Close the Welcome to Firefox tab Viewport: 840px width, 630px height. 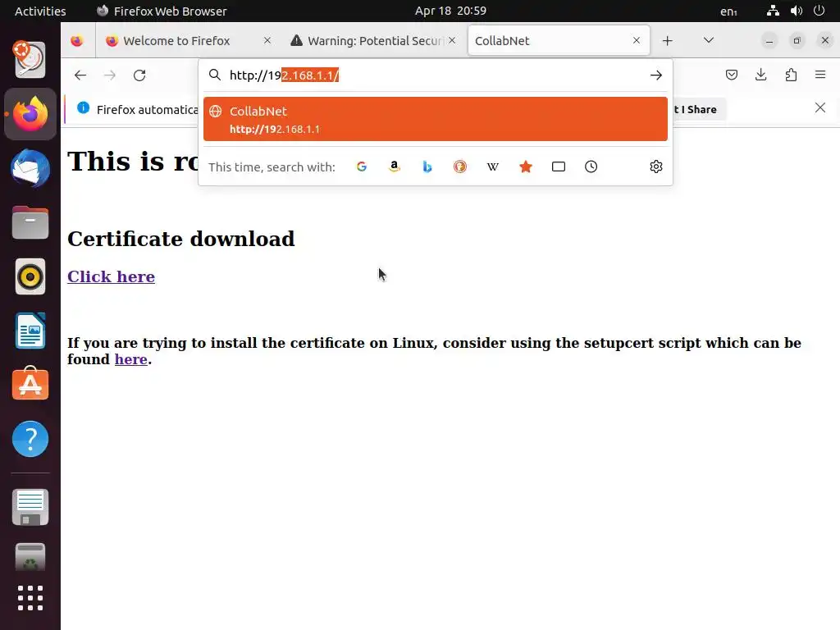[x=267, y=41]
